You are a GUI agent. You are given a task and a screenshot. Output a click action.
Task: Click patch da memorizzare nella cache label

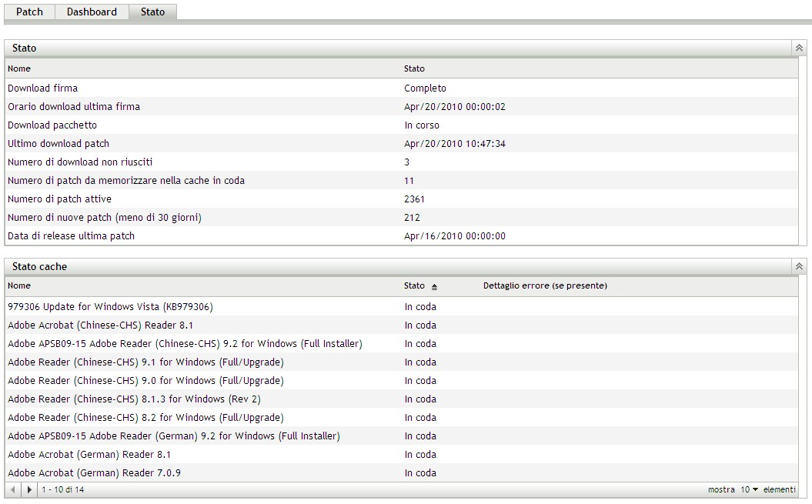coord(125,181)
